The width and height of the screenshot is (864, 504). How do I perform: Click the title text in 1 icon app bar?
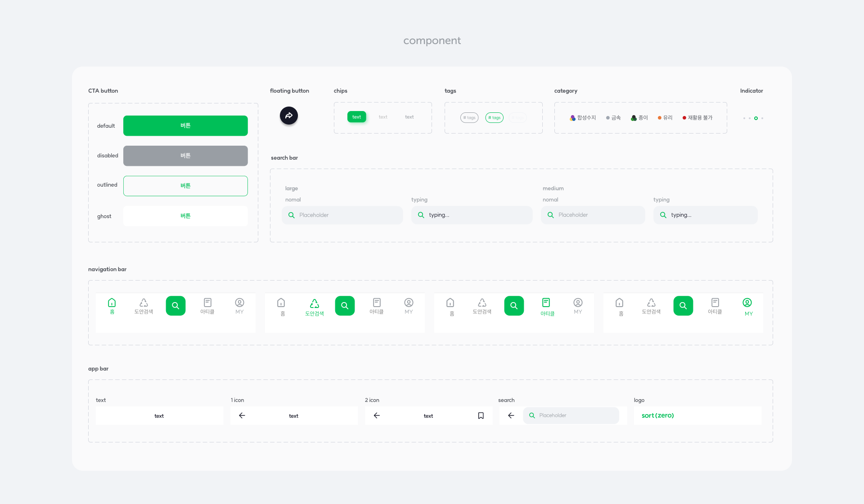pyautogui.click(x=294, y=416)
